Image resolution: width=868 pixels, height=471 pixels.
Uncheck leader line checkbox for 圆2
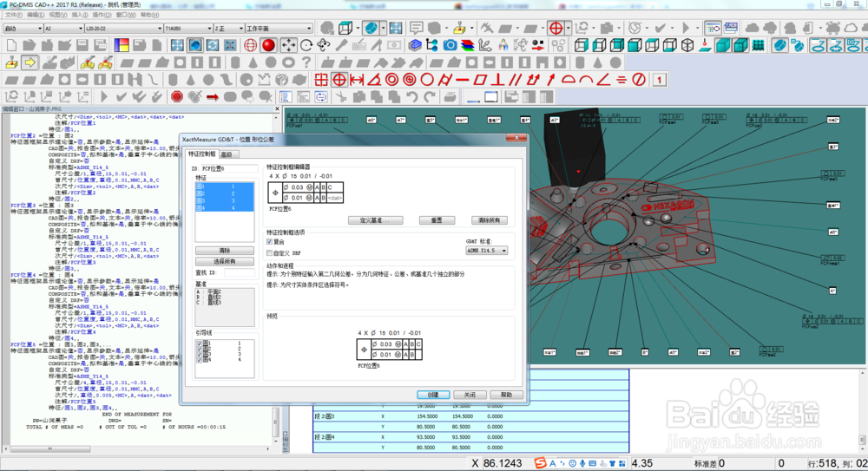(x=200, y=349)
